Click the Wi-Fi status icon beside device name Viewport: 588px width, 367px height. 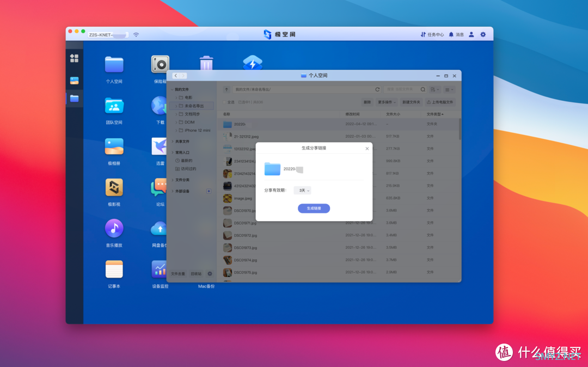pos(136,35)
